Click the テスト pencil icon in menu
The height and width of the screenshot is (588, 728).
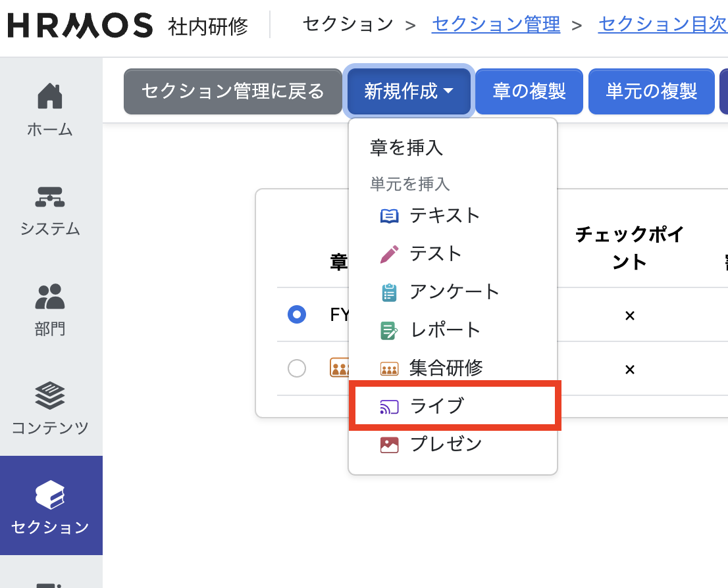(x=390, y=254)
